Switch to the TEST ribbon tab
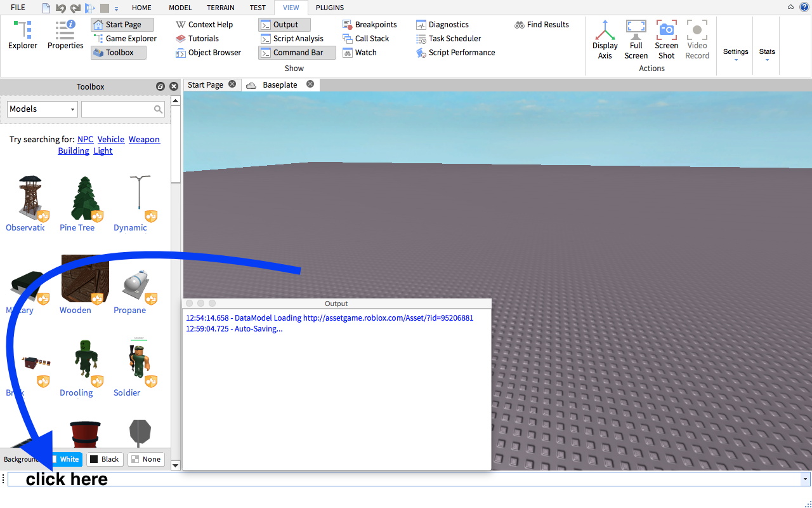This screenshot has height=508, width=812. (258, 8)
